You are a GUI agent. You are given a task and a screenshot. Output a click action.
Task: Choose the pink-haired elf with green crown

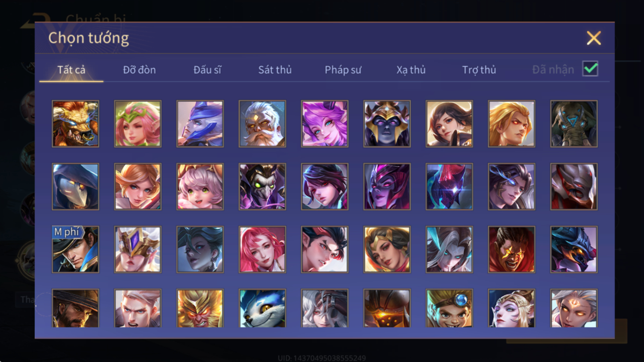tap(138, 124)
